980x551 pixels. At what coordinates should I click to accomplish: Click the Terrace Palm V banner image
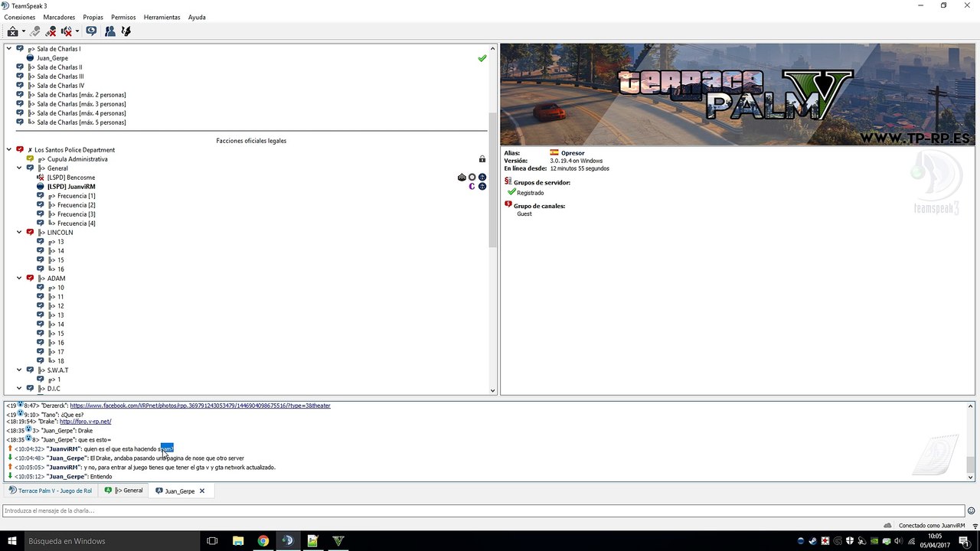[x=738, y=95]
